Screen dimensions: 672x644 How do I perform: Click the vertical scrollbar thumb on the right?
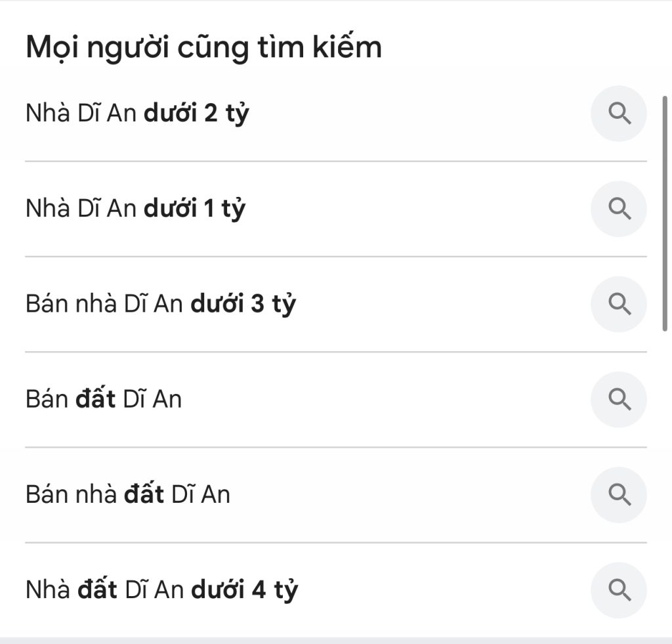(x=665, y=213)
